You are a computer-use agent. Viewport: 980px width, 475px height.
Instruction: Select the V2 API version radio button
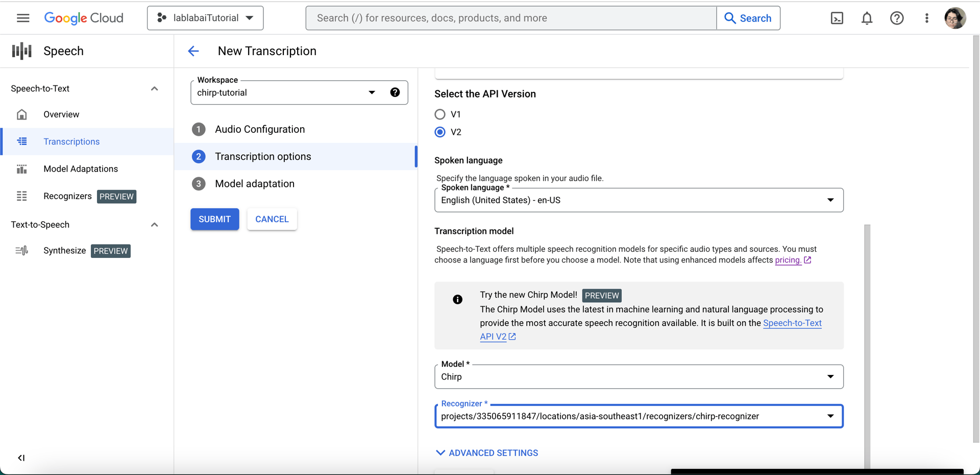[440, 132]
